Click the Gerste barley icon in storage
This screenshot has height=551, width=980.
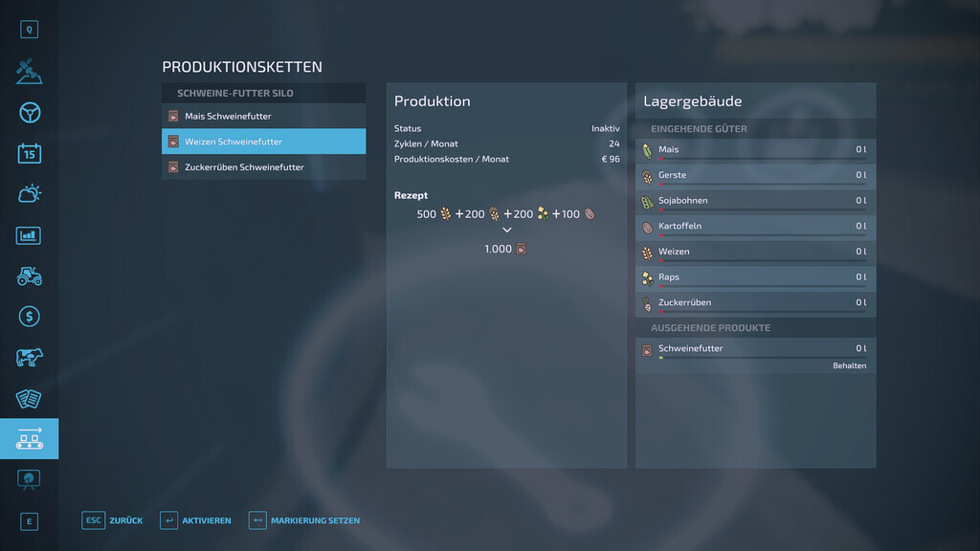coord(647,176)
